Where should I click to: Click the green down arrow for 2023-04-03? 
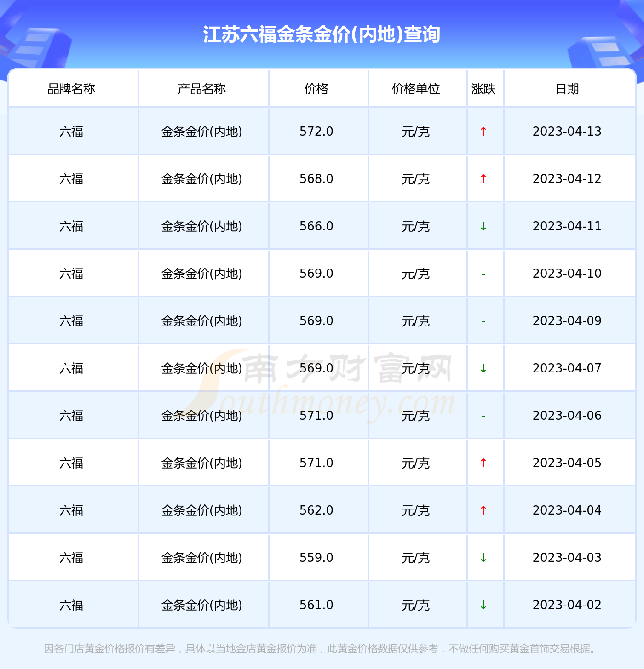click(483, 558)
